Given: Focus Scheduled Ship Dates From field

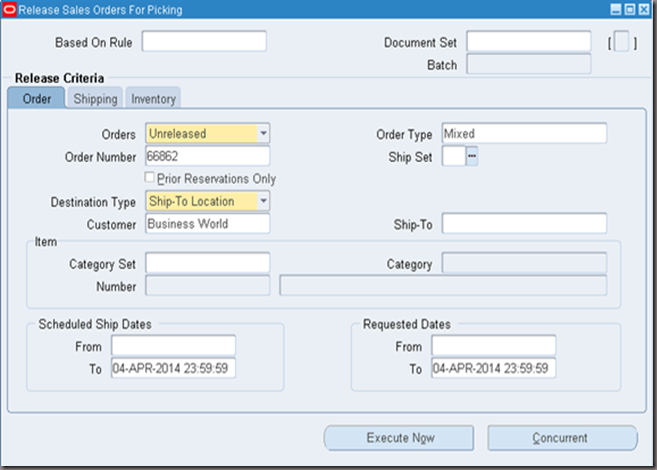Looking at the screenshot, I should 173,346.
